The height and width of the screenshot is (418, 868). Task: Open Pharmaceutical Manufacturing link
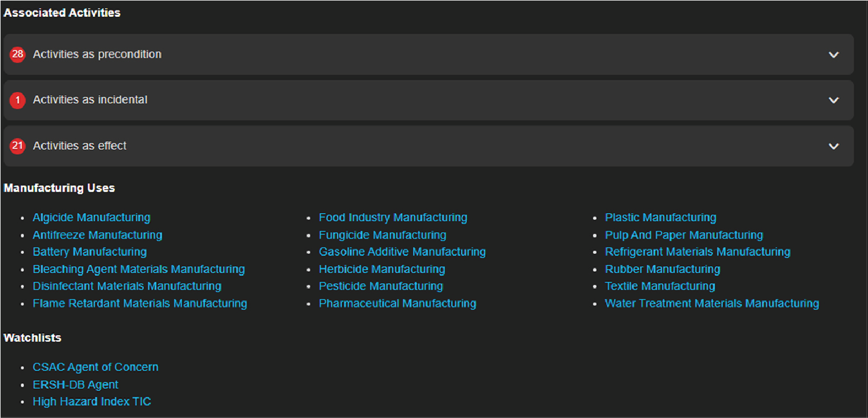click(x=397, y=303)
